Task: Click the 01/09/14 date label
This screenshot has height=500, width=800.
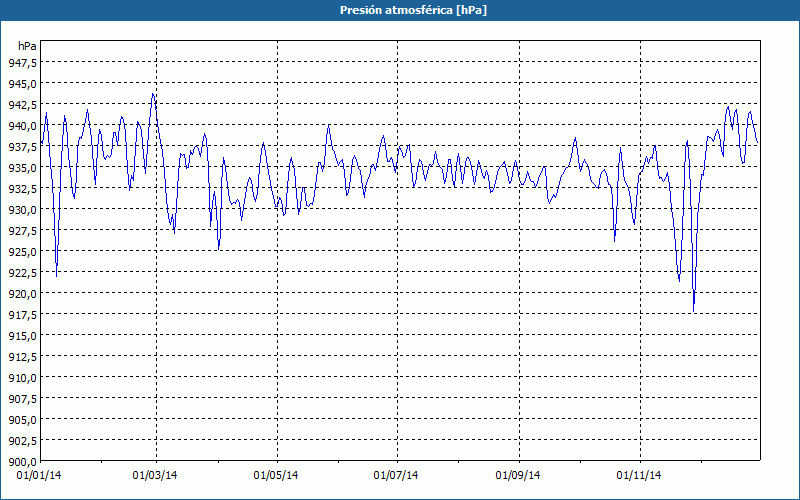Action: tap(518, 475)
